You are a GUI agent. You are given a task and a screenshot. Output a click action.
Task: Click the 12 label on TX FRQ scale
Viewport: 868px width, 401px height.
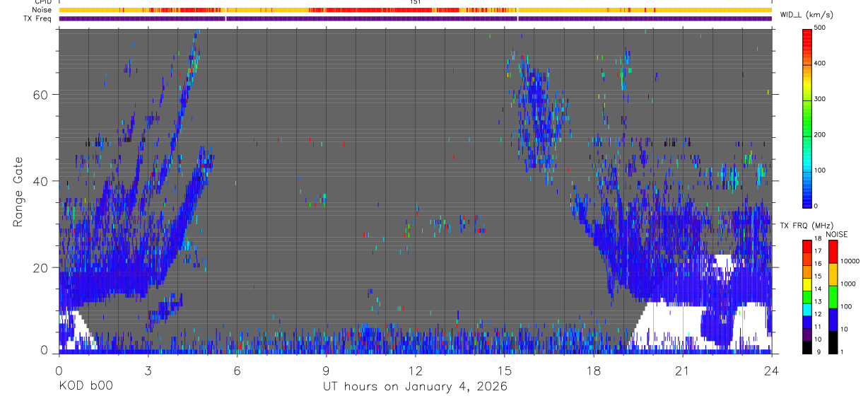click(818, 314)
